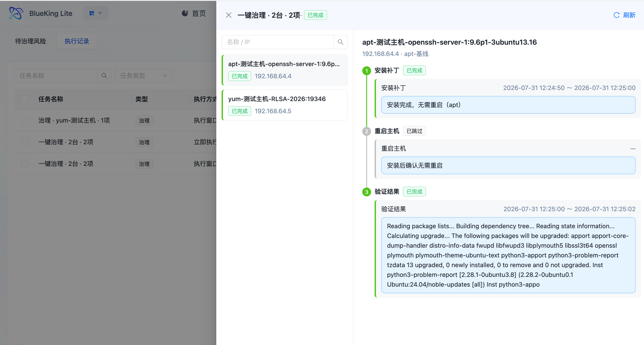Select the yum-测试主机-RLSA-2026:19346 host card

click(x=284, y=105)
